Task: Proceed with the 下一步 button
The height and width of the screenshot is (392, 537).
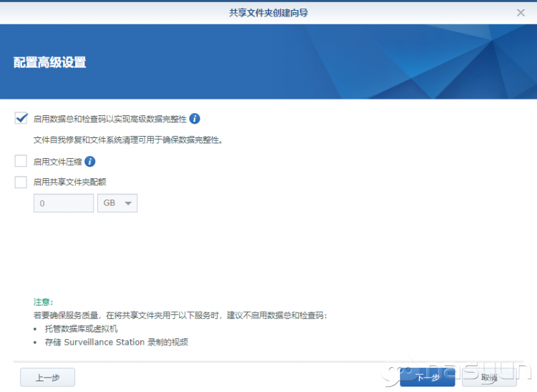Action: 427,377
